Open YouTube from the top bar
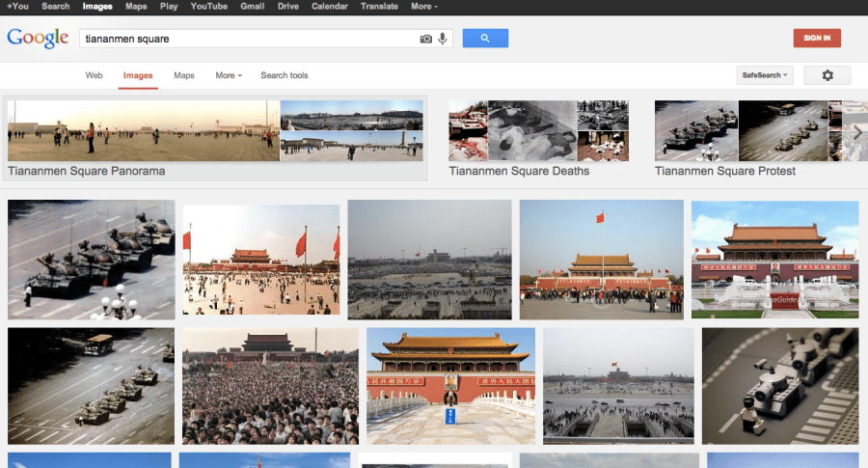This screenshot has width=868, height=468. (208, 7)
